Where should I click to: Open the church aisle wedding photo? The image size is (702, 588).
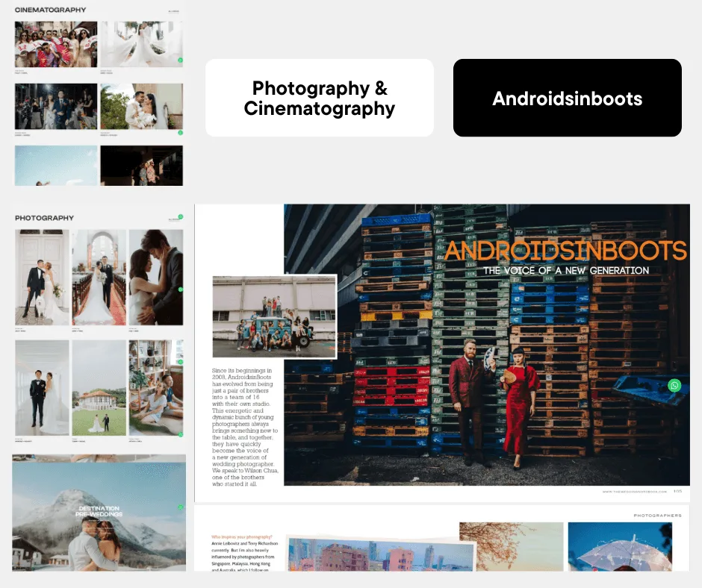tap(99, 277)
